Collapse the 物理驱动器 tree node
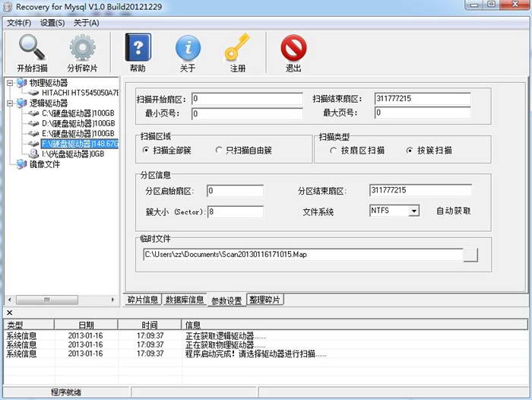Viewport: 532px width, 400px height. pos(10,83)
